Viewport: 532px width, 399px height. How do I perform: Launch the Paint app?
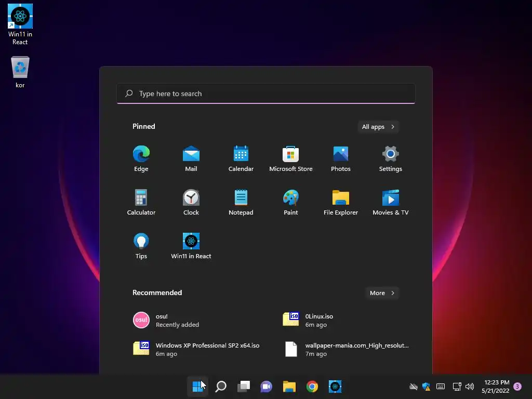[291, 203]
